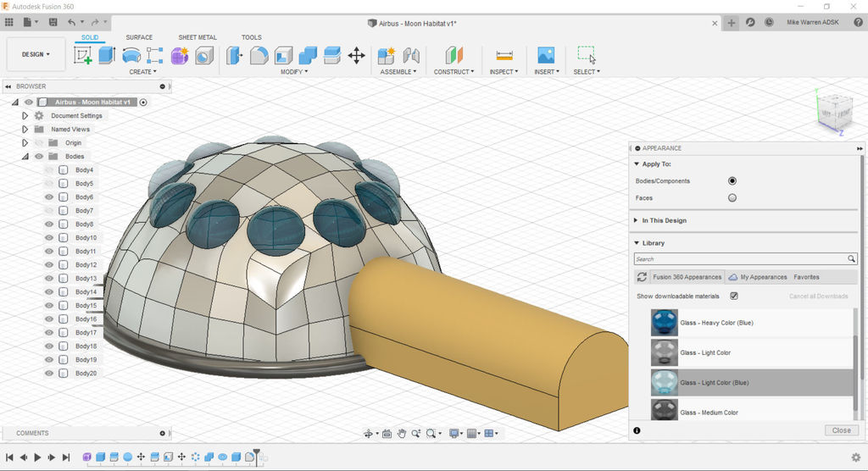The width and height of the screenshot is (868, 471).
Task: Select the Extrude tool in toolbar
Action: click(x=107, y=56)
